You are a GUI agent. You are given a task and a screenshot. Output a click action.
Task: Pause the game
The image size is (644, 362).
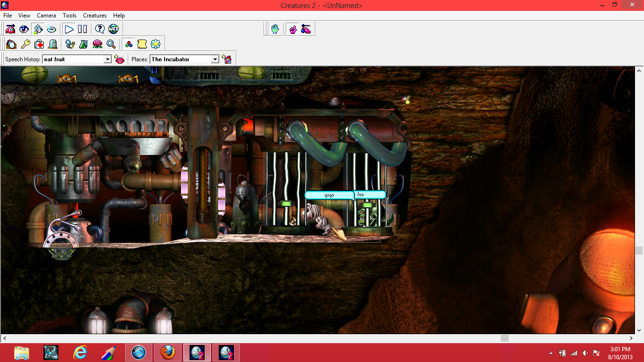83,29
